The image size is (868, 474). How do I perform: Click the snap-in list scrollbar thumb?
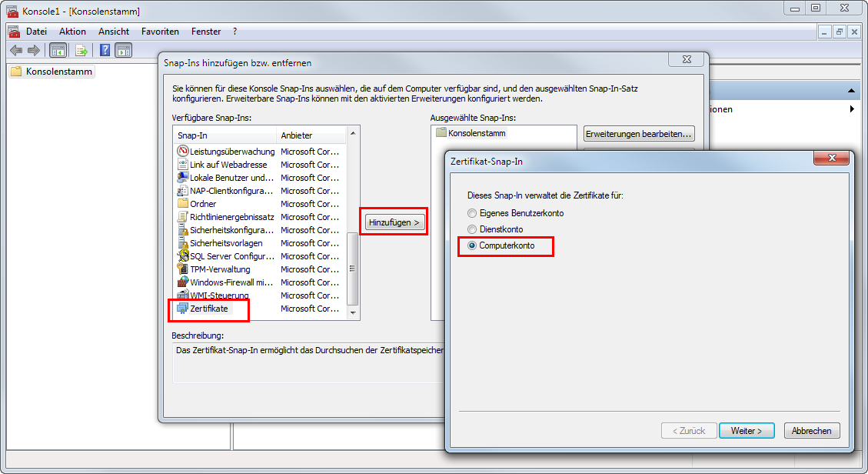(x=353, y=268)
